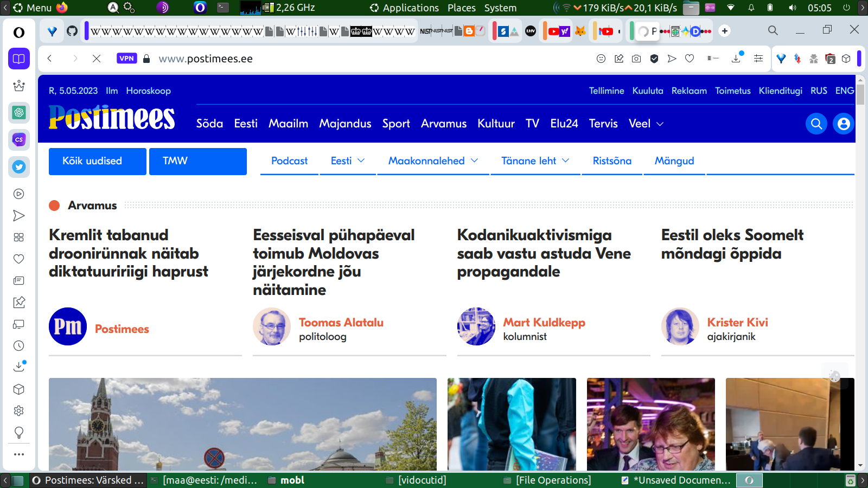Toggle the ad blocker shield icon
Image resolution: width=868 pixels, height=488 pixels.
[654, 59]
